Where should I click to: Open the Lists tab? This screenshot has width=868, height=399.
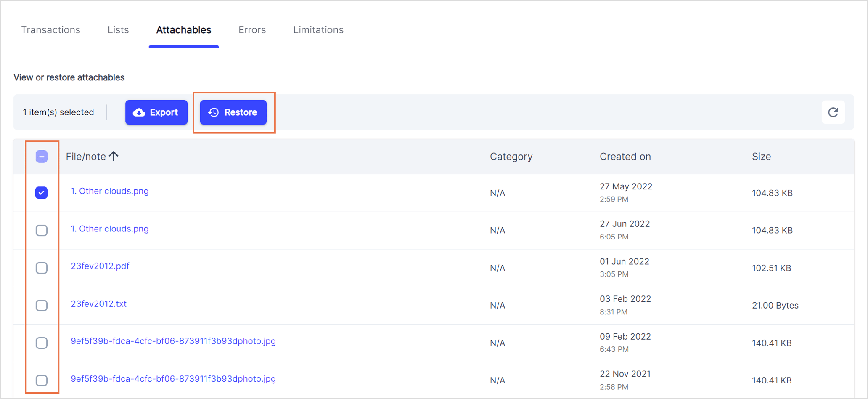pyautogui.click(x=118, y=29)
